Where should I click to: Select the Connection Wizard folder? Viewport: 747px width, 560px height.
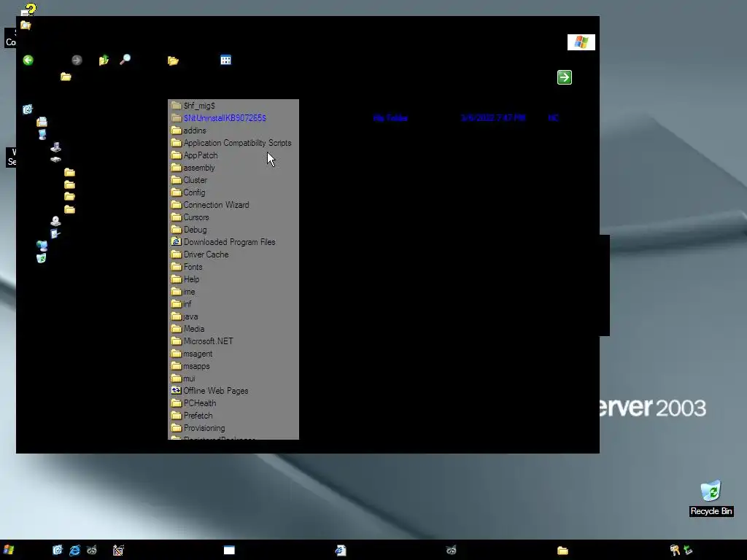[210, 205]
